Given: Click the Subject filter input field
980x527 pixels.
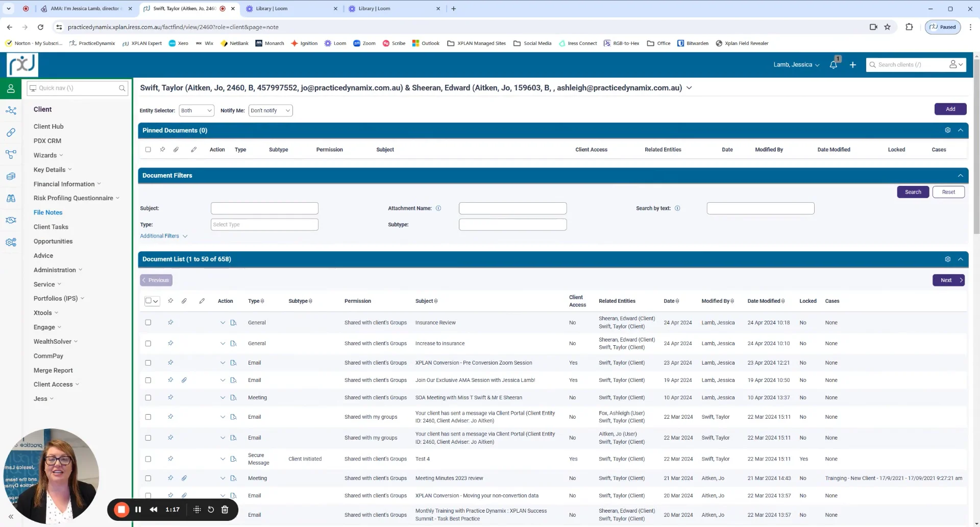Looking at the screenshot, I should click(264, 208).
